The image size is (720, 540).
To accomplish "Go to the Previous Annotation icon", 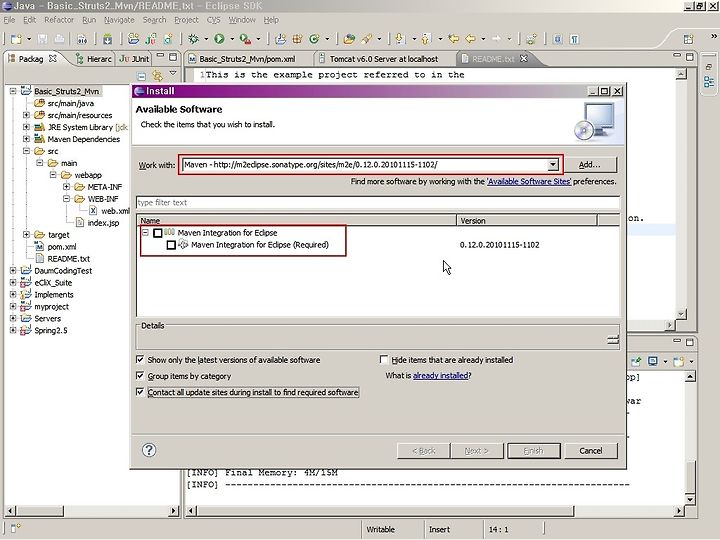I will click(426, 39).
